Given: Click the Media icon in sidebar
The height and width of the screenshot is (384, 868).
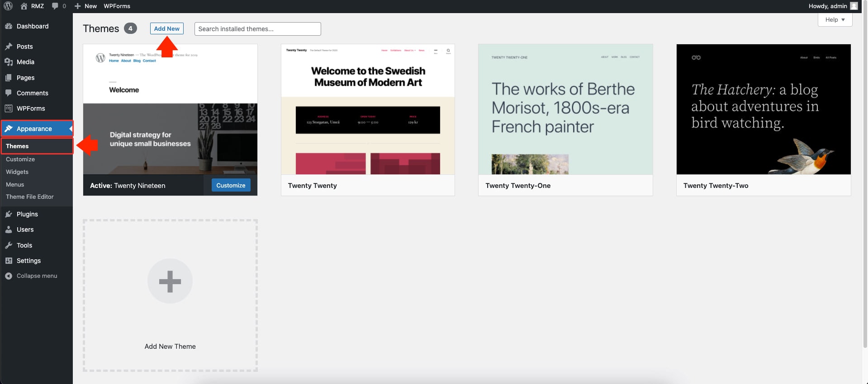Looking at the screenshot, I should tap(9, 62).
